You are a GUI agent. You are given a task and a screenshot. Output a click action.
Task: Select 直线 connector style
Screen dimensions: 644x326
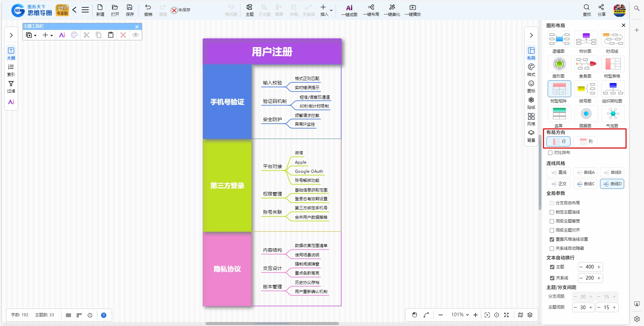558,172
